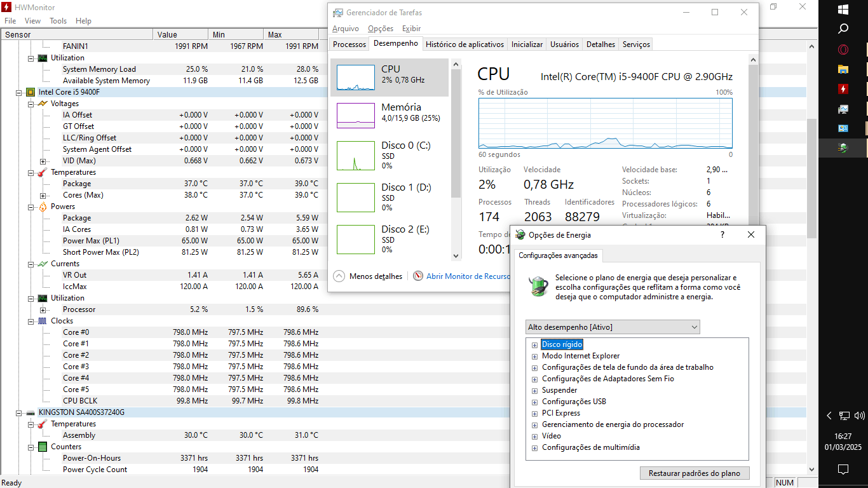
Task: Open the Opera browser taskbar icon
Action: (x=843, y=50)
